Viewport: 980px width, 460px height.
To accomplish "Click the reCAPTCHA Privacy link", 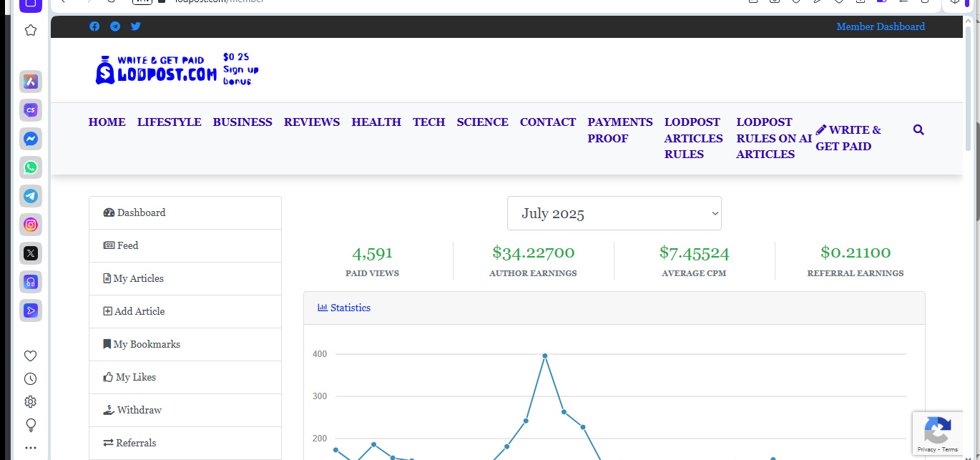I will [x=926, y=449].
